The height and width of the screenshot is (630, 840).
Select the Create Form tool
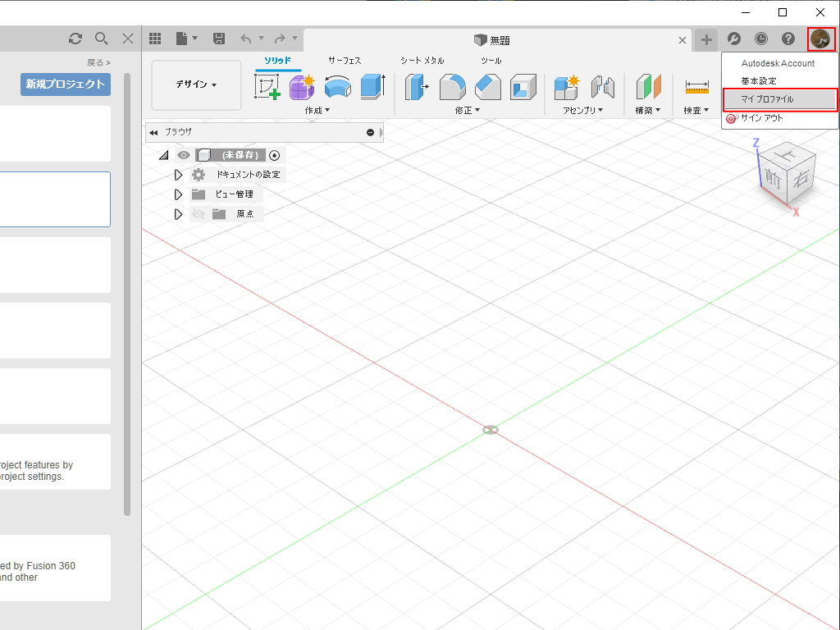(302, 87)
